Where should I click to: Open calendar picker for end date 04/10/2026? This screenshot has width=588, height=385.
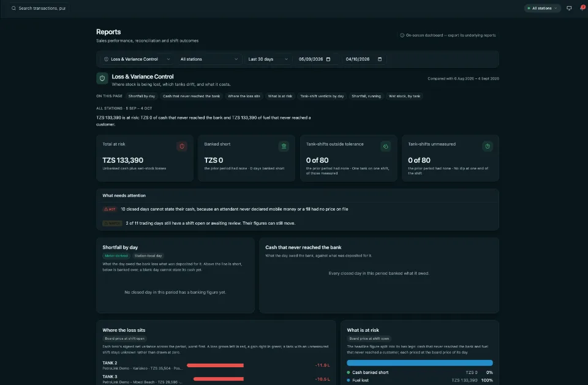pyautogui.click(x=380, y=59)
